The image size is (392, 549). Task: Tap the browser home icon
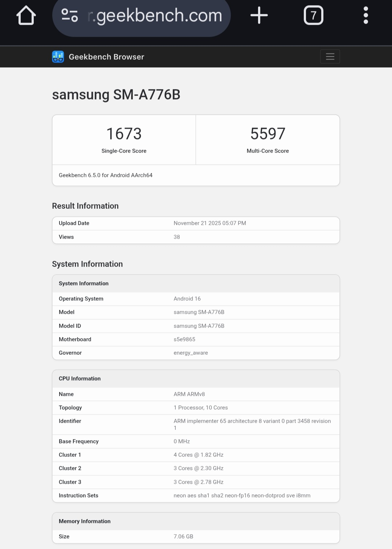click(x=26, y=16)
